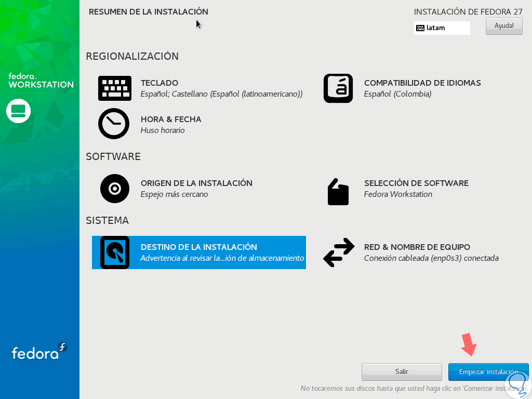Open keyboard settings via the keyboard icon

point(115,88)
